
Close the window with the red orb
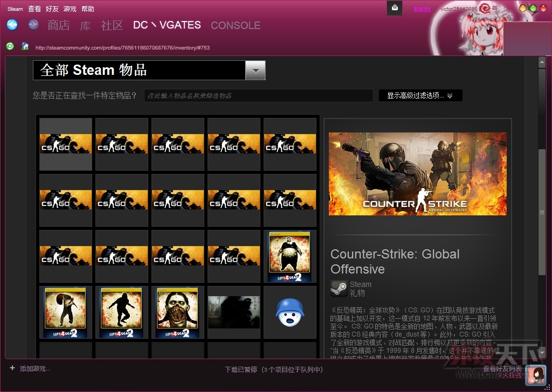tap(543, 8)
